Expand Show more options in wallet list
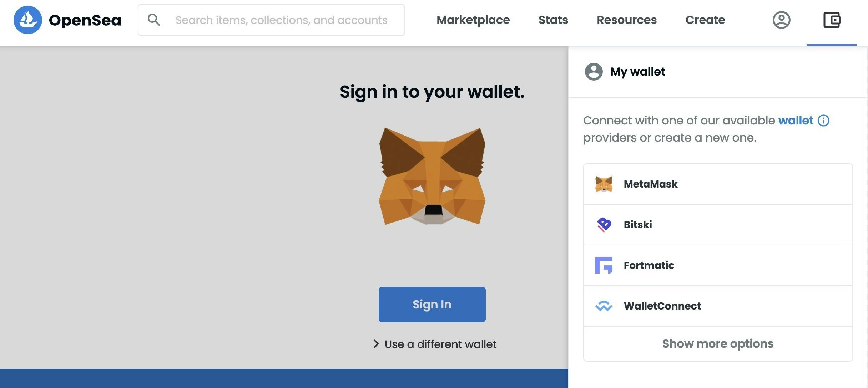This screenshot has height=388, width=868. click(x=718, y=344)
